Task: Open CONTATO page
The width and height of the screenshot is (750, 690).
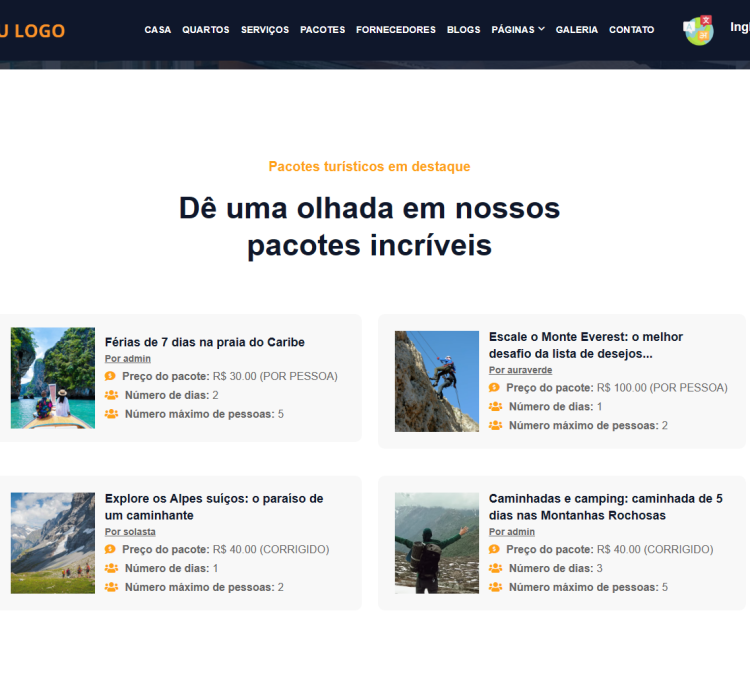Action: tap(631, 30)
